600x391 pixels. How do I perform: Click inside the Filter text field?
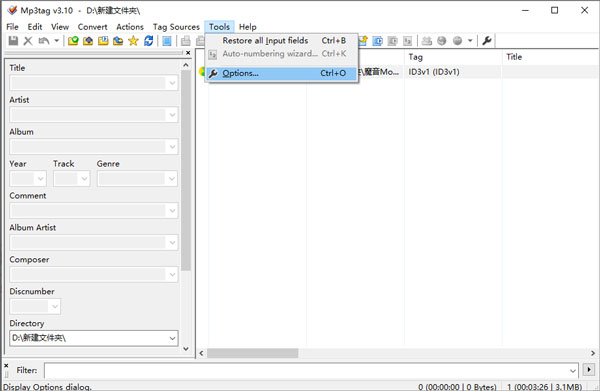(306, 370)
